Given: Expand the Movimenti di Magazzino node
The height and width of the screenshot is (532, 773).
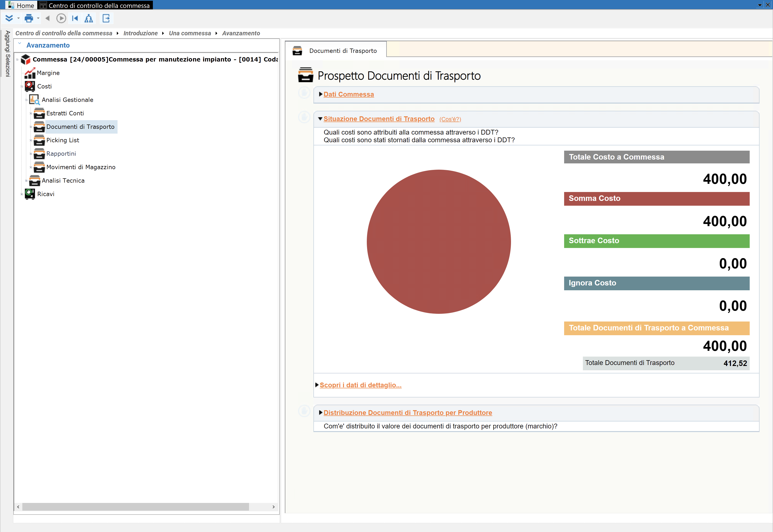Looking at the screenshot, I should coord(31,167).
